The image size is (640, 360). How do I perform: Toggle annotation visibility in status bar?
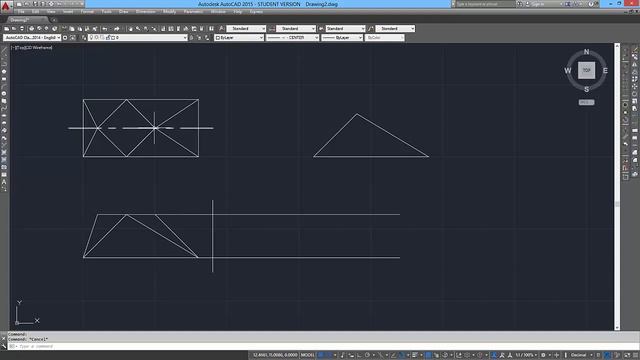(494, 355)
